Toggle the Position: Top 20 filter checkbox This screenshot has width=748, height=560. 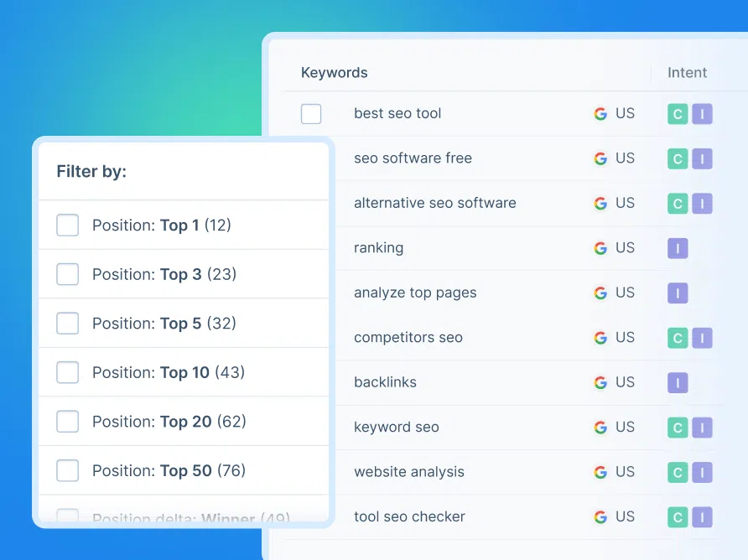click(x=68, y=422)
